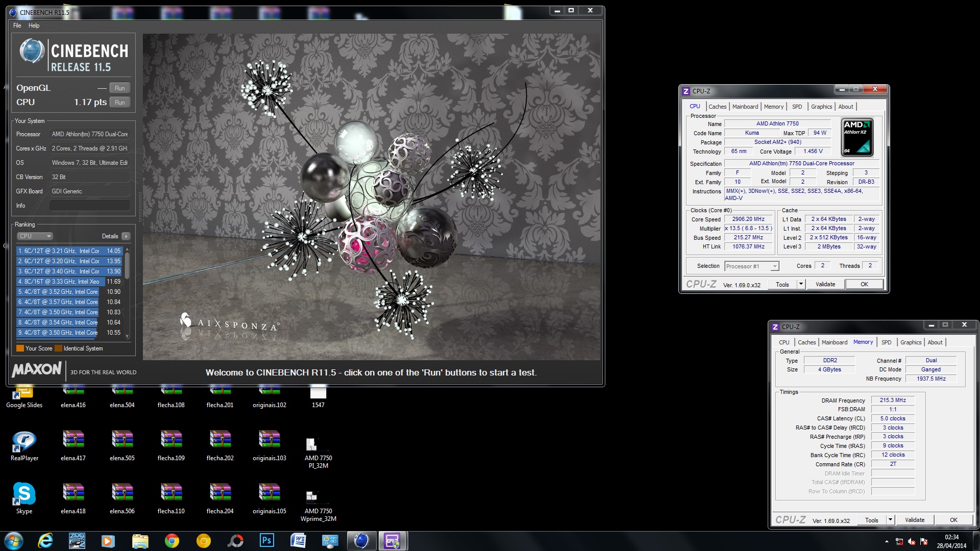Select the originais.105 archive icon
This screenshot has width=980, height=551.
[x=269, y=498]
